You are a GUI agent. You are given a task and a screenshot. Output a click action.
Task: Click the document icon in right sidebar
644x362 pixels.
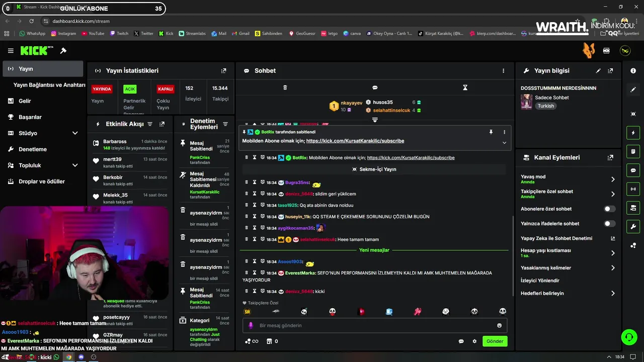coord(633,151)
